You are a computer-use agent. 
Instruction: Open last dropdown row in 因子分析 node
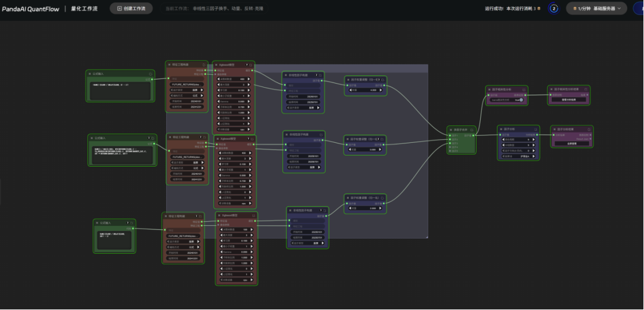(x=517, y=156)
